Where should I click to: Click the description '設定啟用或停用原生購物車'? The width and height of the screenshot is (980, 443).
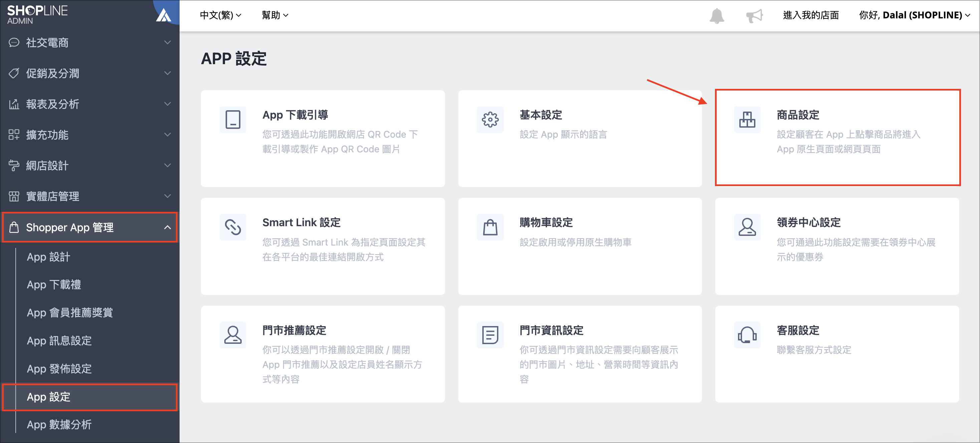pyautogui.click(x=575, y=242)
